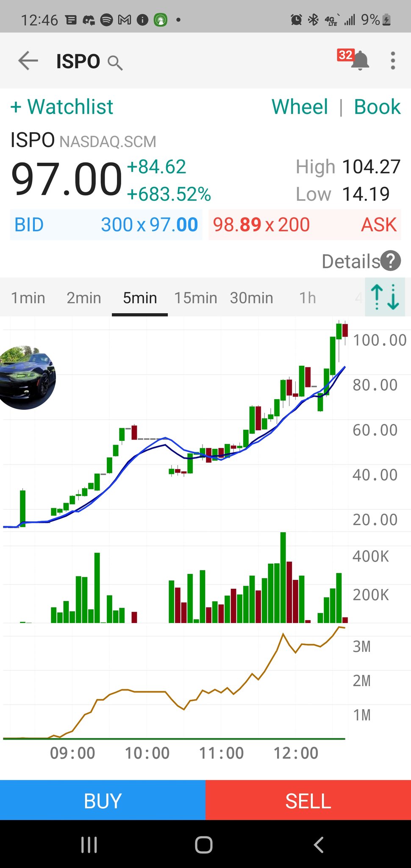Tap the 400K volume axis label

tap(371, 556)
